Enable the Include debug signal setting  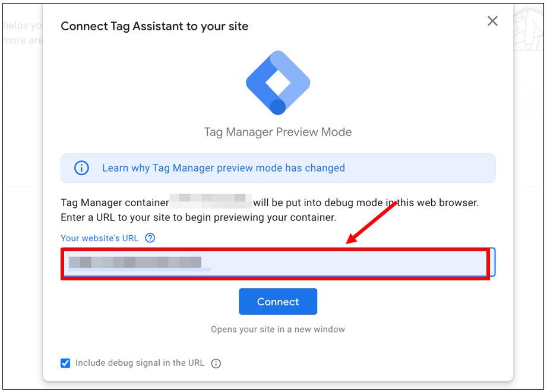point(65,363)
